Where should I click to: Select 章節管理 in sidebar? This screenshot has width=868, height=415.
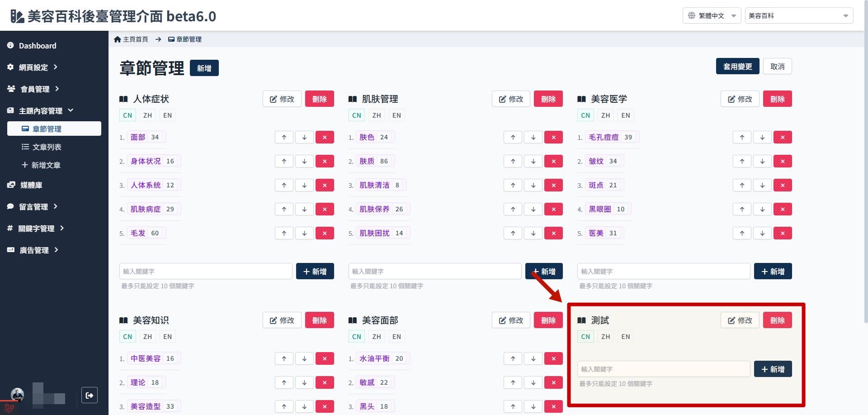[x=54, y=129]
